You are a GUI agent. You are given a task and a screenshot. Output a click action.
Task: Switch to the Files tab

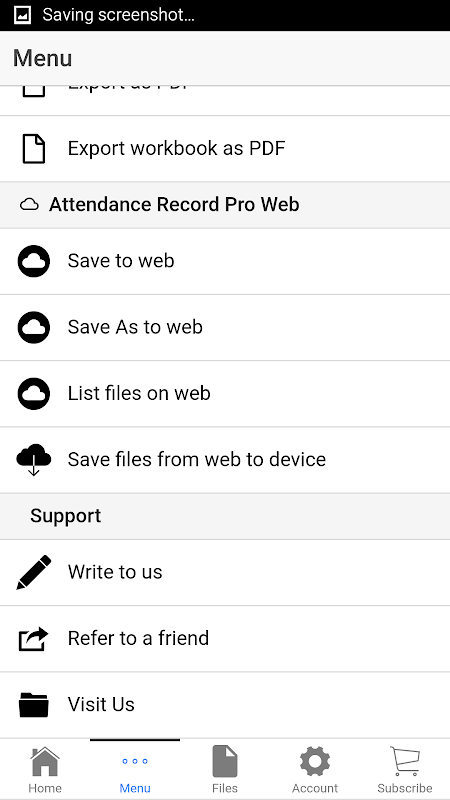point(225,769)
